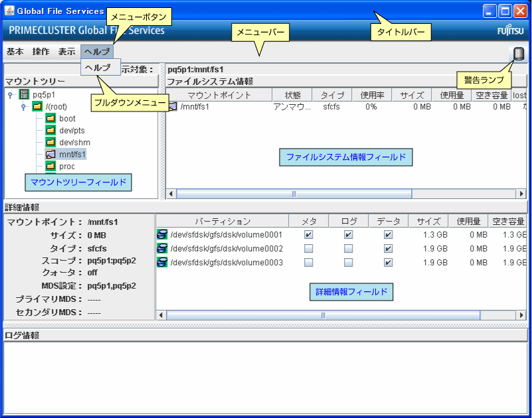Toggle Data checkbox for volume0001

[388, 235]
